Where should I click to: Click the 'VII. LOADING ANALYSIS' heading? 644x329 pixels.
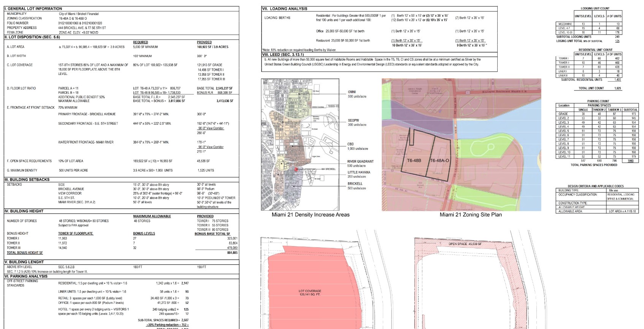[x=285, y=8]
